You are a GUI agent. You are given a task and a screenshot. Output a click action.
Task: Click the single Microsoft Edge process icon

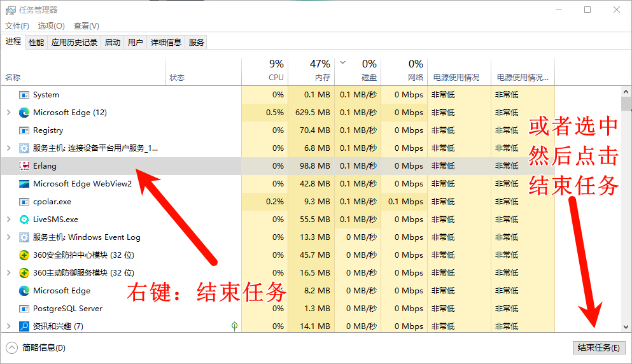24,291
